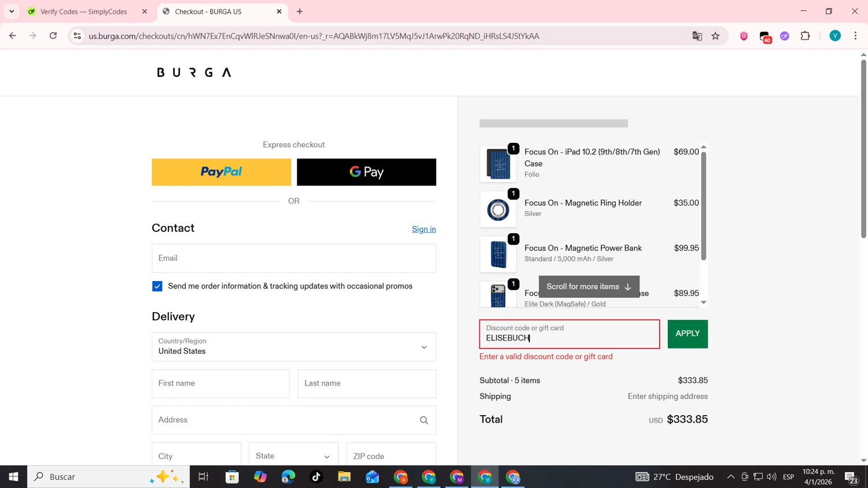Click the taskbar search box

coord(108,477)
